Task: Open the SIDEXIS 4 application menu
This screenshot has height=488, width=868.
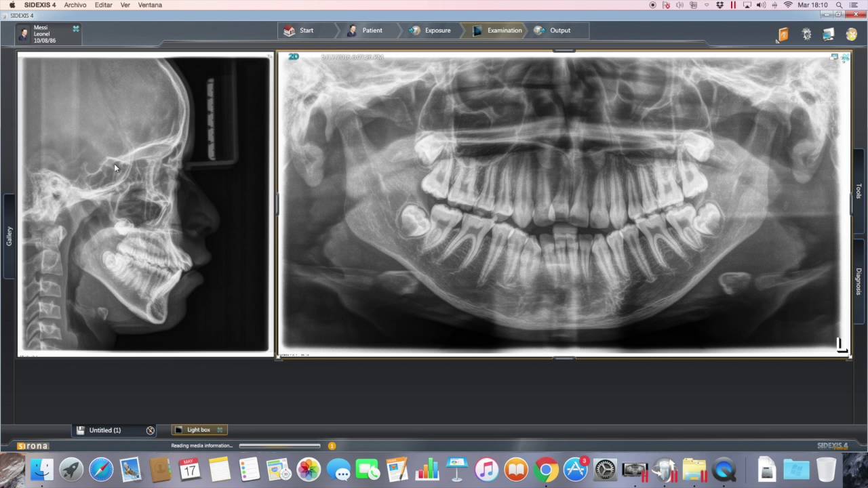Action: point(40,5)
